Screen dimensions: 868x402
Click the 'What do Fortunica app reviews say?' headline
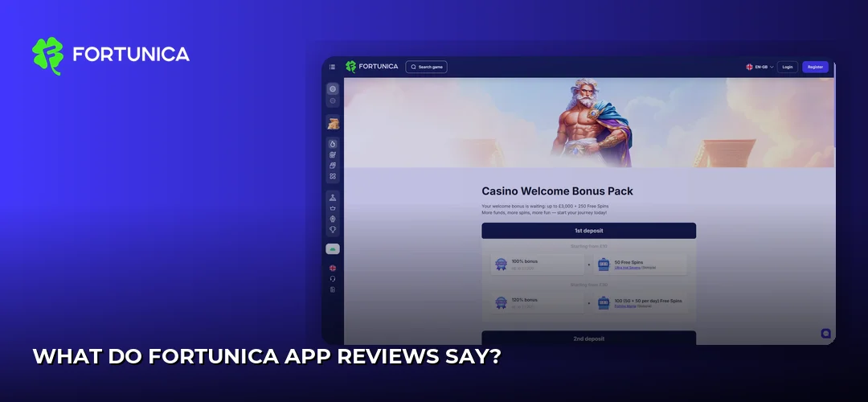pos(266,357)
